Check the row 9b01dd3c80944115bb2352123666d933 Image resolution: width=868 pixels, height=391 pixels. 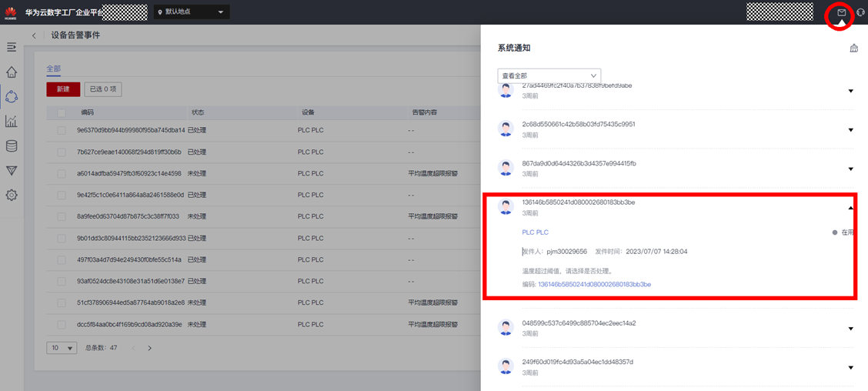62,238
